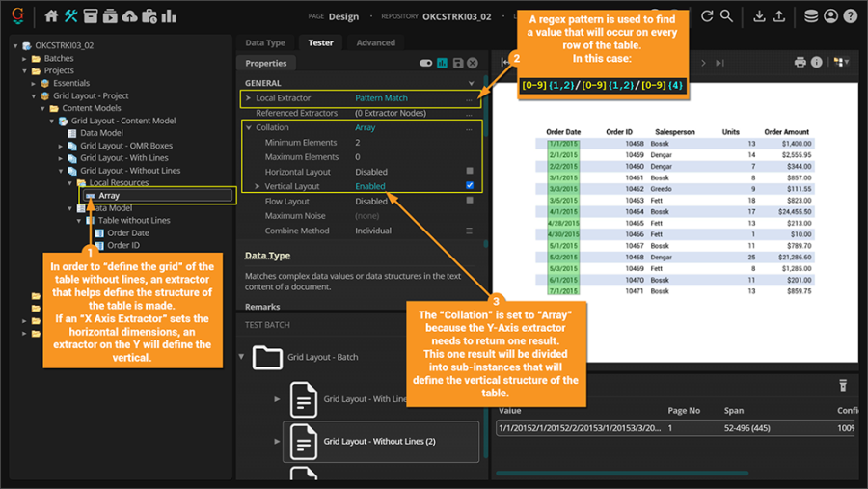Open the Home page icon
This screenshot has height=489, width=868.
pyautogui.click(x=51, y=16)
